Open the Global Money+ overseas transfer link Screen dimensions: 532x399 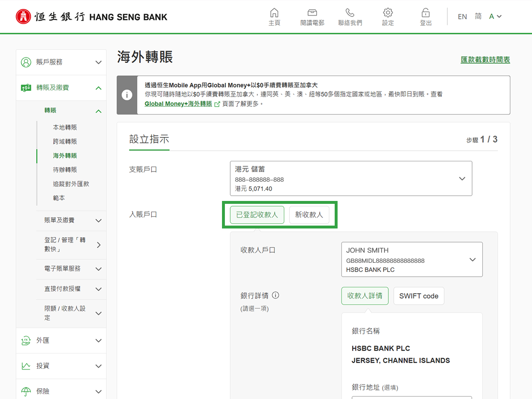click(178, 104)
